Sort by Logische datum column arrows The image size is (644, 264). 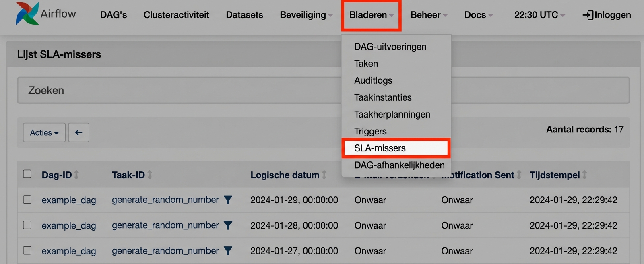tap(324, 175)
